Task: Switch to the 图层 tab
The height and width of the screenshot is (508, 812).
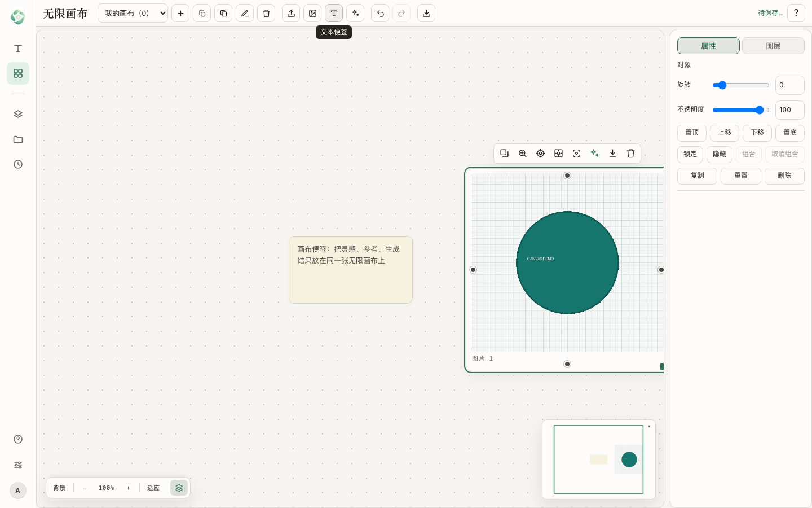Action: click(x=773, y=46)
